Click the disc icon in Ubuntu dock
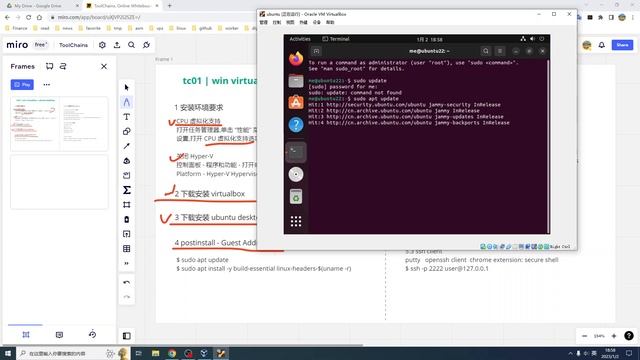The height and width of the screenshot is (360, 640). coord(296,174)
